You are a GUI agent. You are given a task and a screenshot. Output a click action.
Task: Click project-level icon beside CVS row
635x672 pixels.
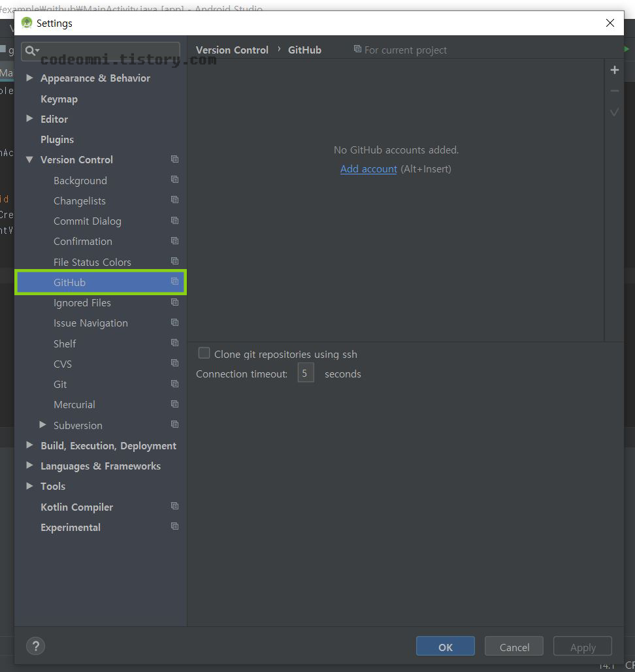(x=174, y=362)
